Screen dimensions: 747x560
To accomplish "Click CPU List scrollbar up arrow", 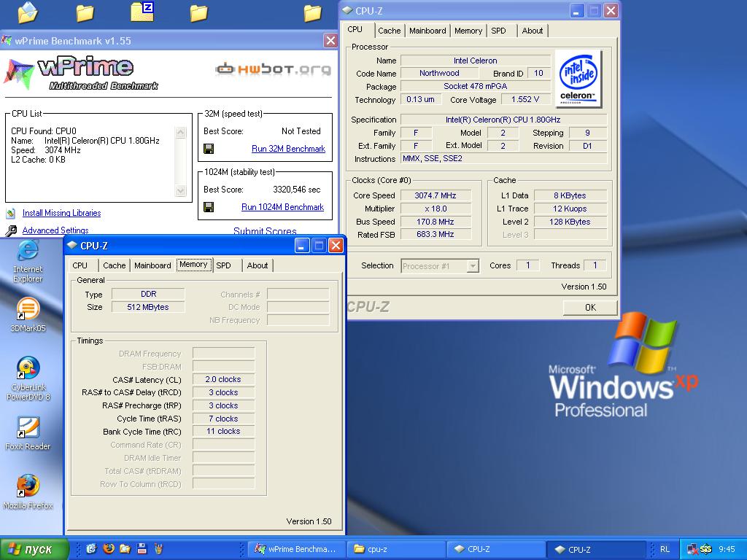I will tap(181, 133).
